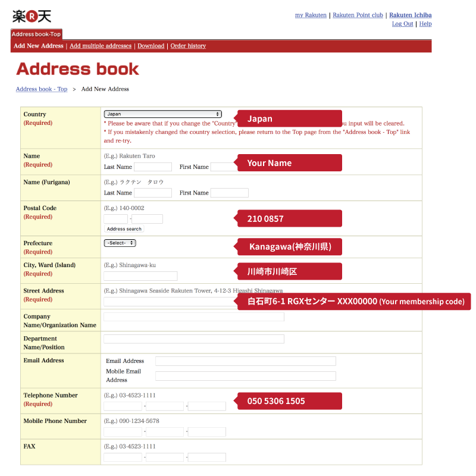Open the my Rakuten link
This screenshot has height=476, width=476.
coord(311,15)
